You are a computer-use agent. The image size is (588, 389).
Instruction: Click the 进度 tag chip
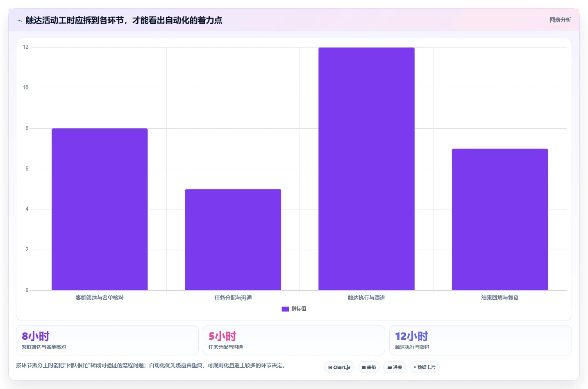click(395, 367)
